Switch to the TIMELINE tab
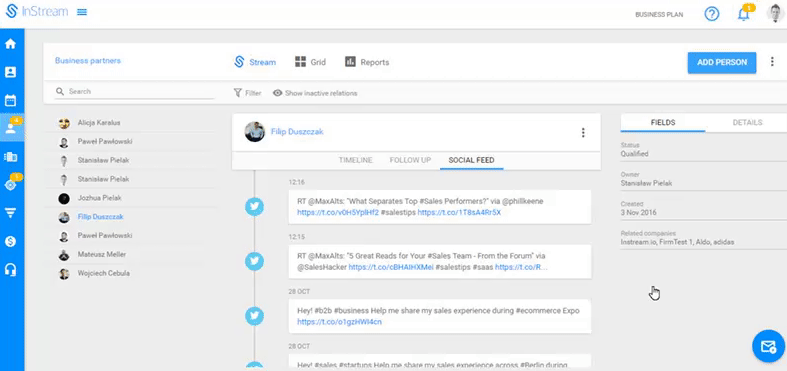 pos(355,160)
